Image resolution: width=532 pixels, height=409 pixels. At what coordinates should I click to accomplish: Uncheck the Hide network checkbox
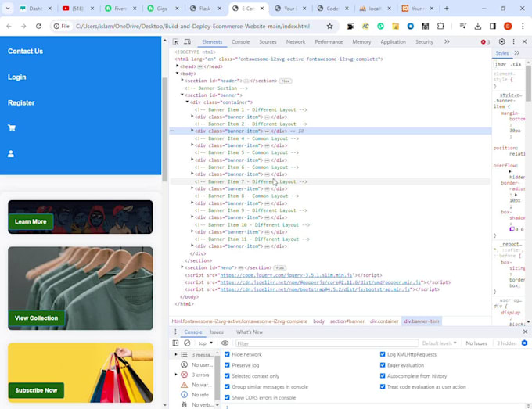(x=228, y=354)
